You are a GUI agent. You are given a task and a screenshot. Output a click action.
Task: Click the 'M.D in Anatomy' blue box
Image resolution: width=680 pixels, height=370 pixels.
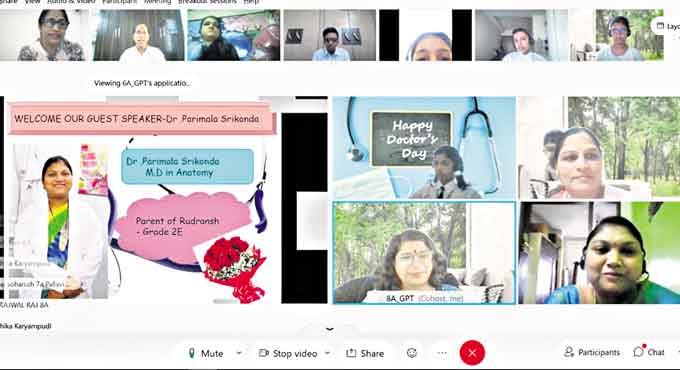[187, 167]
